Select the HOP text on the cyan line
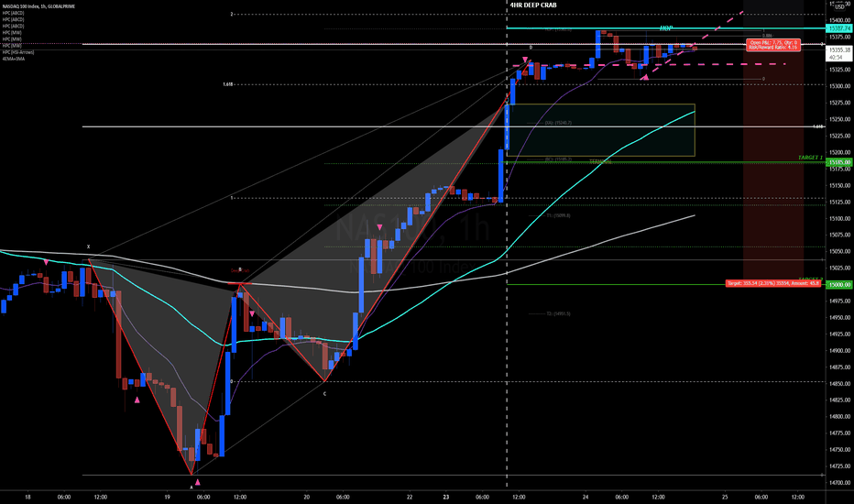The image size is (854, 504). point(665,28)
